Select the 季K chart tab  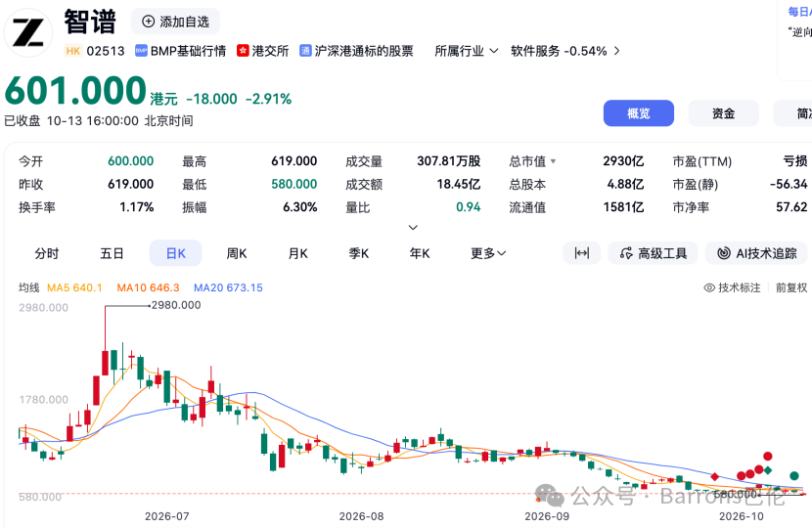[358, 253]
